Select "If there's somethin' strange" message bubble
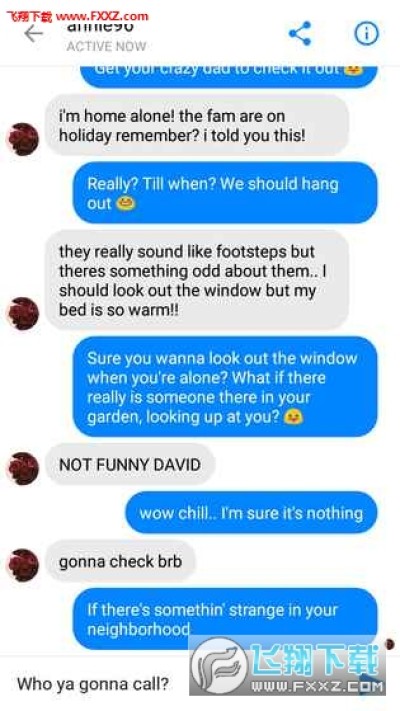Viewport: 400px width, 711px height. click(x=225, y=619)
